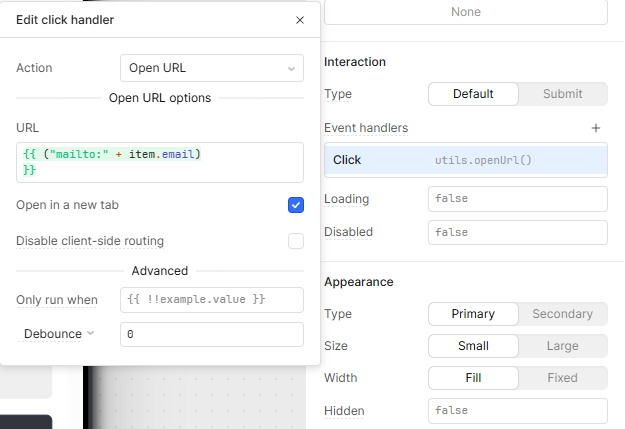
Task: Click the URL code editor field
Action: tap(160, 162)
